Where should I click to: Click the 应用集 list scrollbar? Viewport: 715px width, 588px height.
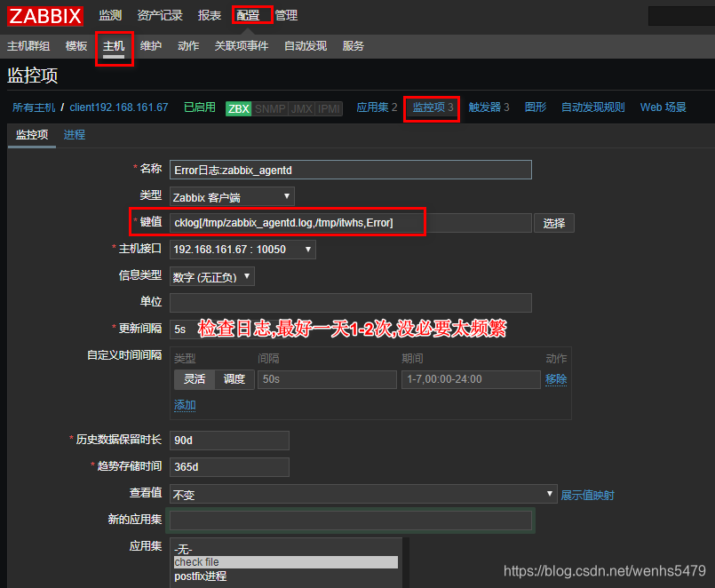tap(406, 562)
